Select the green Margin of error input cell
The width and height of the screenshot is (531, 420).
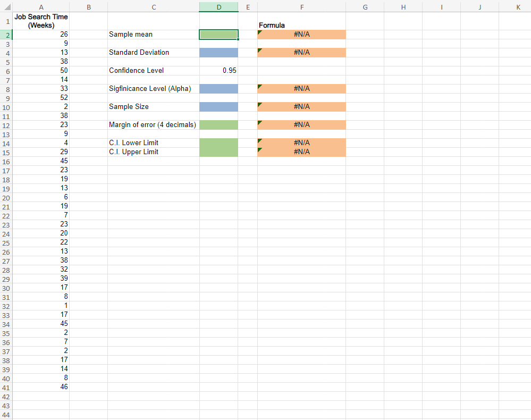218,124
